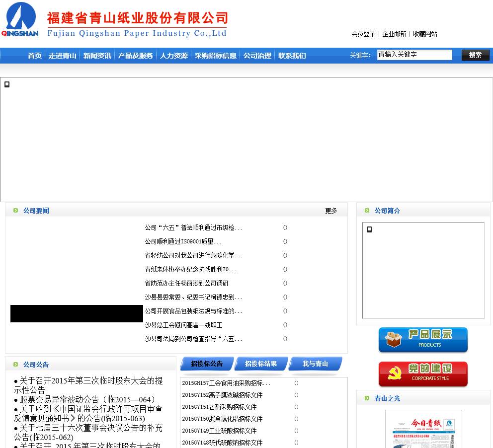Click the green arrow icon beside 青山之光
This screenshot has width=493, height=448.
[x=367, y=398]
